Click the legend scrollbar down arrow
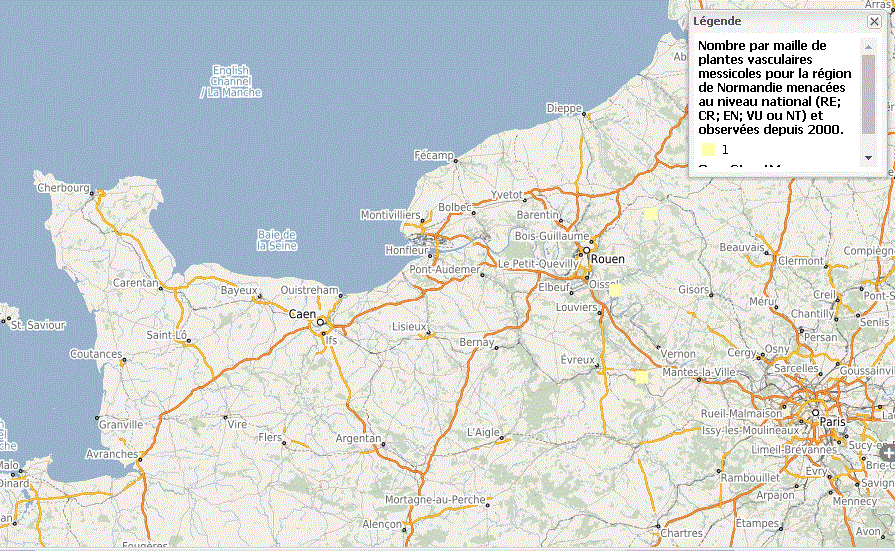 [868, 157]
